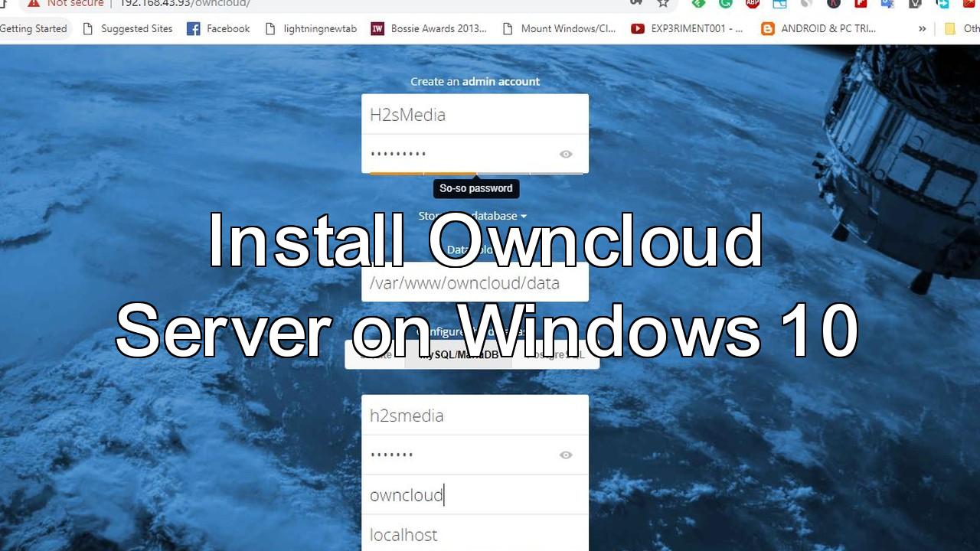Viewport: 980px width, 551px height.
Task: Open the Facebook bookmark
Action: (219, 29)
